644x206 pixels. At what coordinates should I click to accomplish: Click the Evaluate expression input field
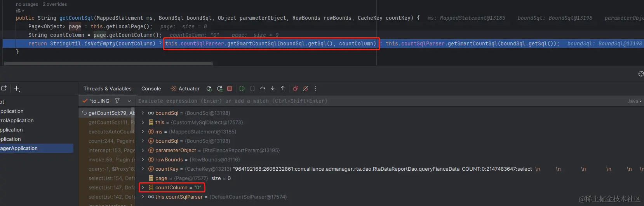pyautogui.click(x=381, y=101)
